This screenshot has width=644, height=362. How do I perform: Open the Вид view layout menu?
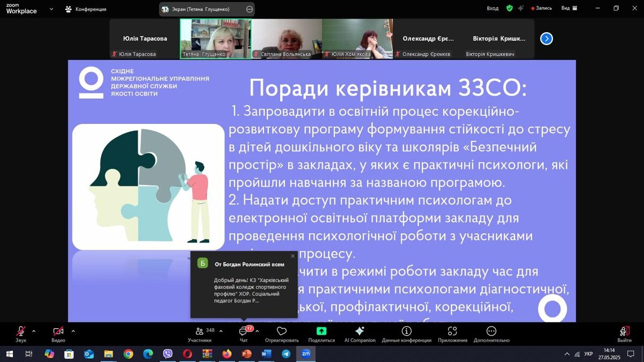tap(569, 8)
